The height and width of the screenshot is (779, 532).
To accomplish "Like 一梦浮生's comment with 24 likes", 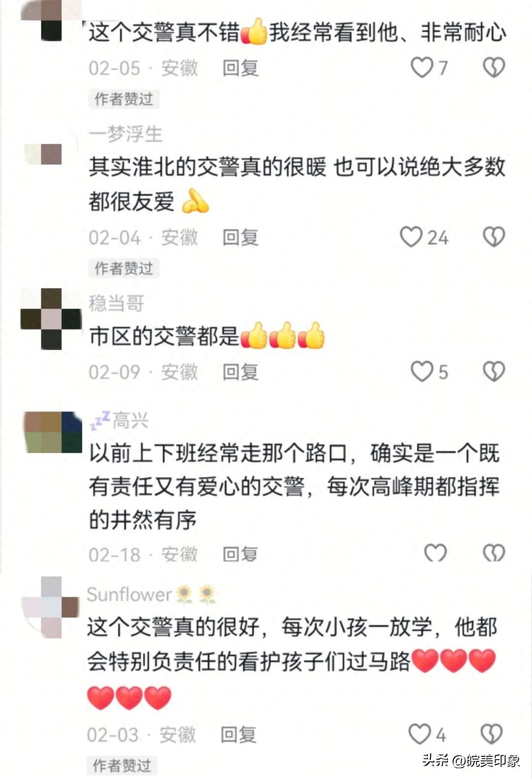I will [410, 237].
